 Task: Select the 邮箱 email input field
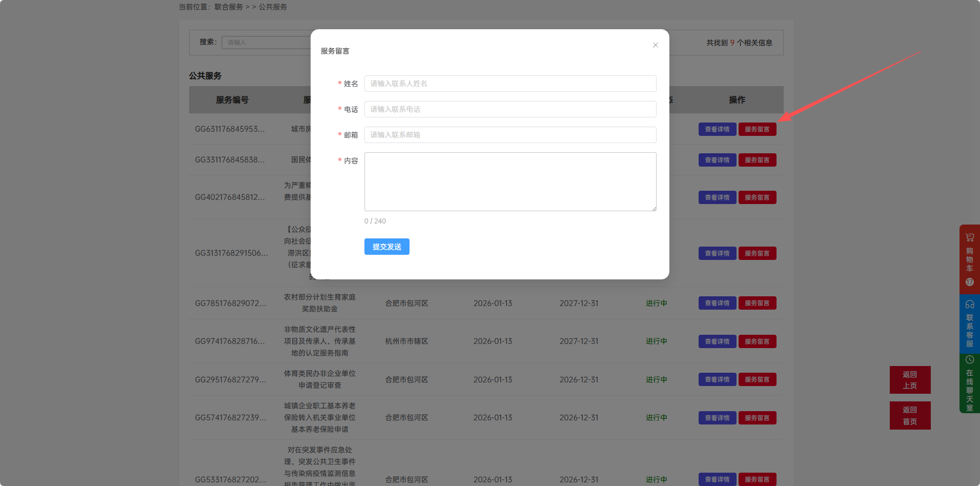click(x=510, y=135)
